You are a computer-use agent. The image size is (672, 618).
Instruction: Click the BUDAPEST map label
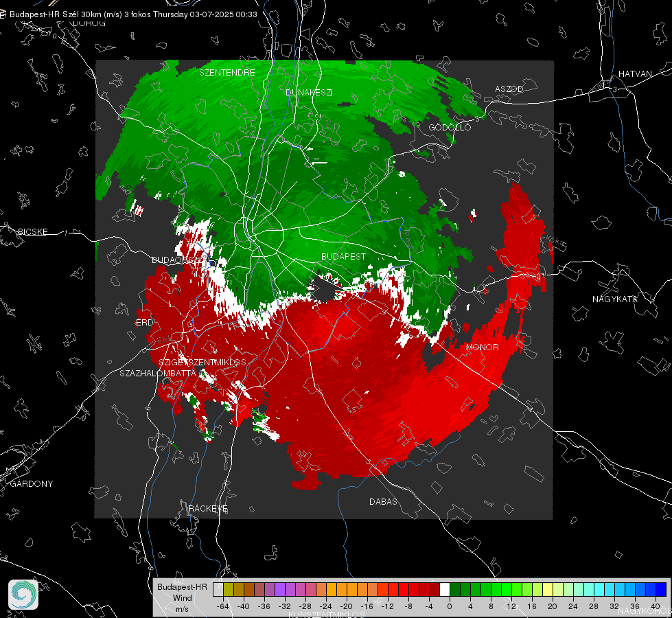344,256
